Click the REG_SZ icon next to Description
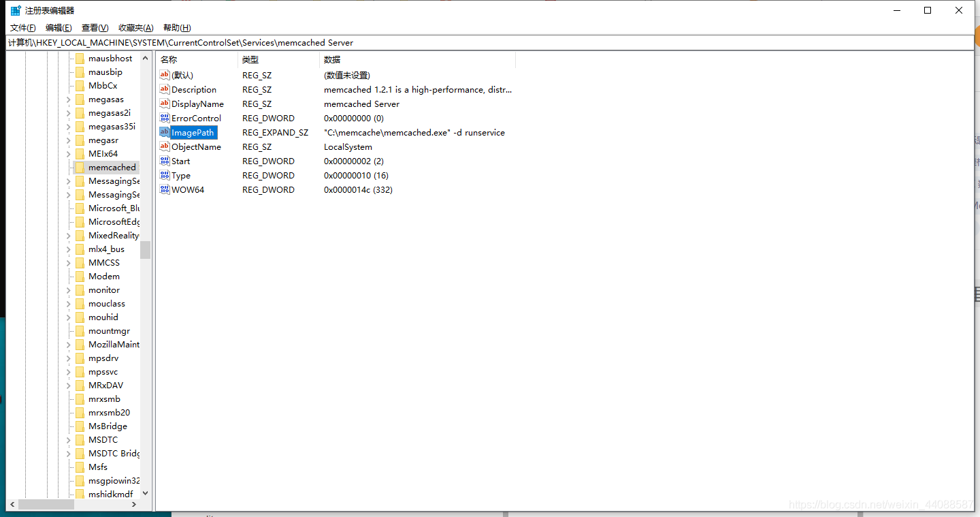Viewport: 980px width, 517px height. click(x=163, y=89)
